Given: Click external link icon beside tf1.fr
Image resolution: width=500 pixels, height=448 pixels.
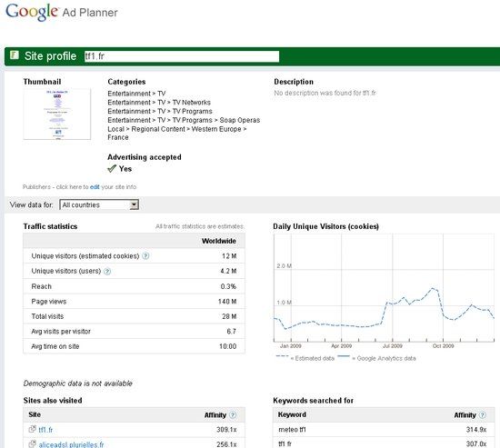Looking at the screenshot, I should pyautogui.click(x=32, y=429).
